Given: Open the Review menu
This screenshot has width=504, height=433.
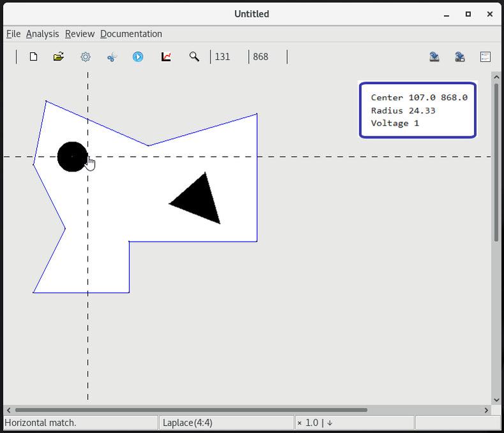Looking at the screenshot, I should [x=79, y=34].
